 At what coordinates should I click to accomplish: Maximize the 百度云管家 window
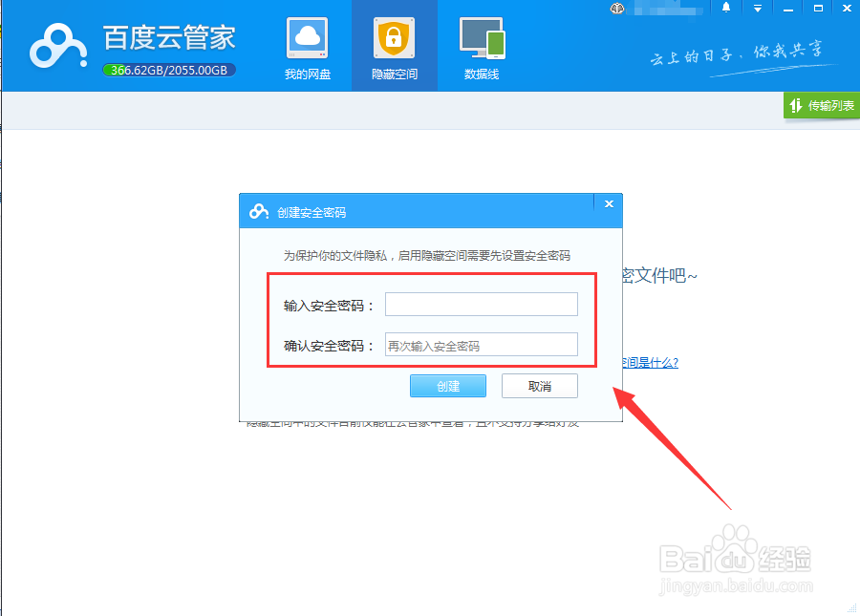pos(818,9)
